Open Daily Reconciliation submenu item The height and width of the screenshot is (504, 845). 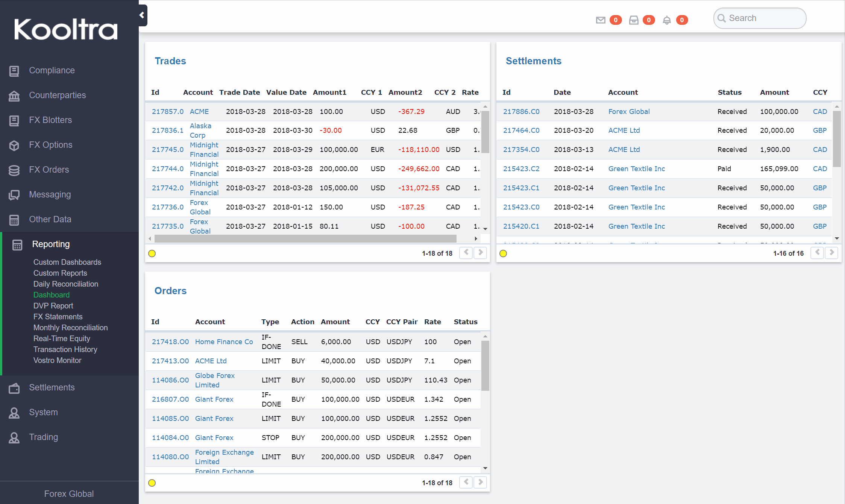66,284
